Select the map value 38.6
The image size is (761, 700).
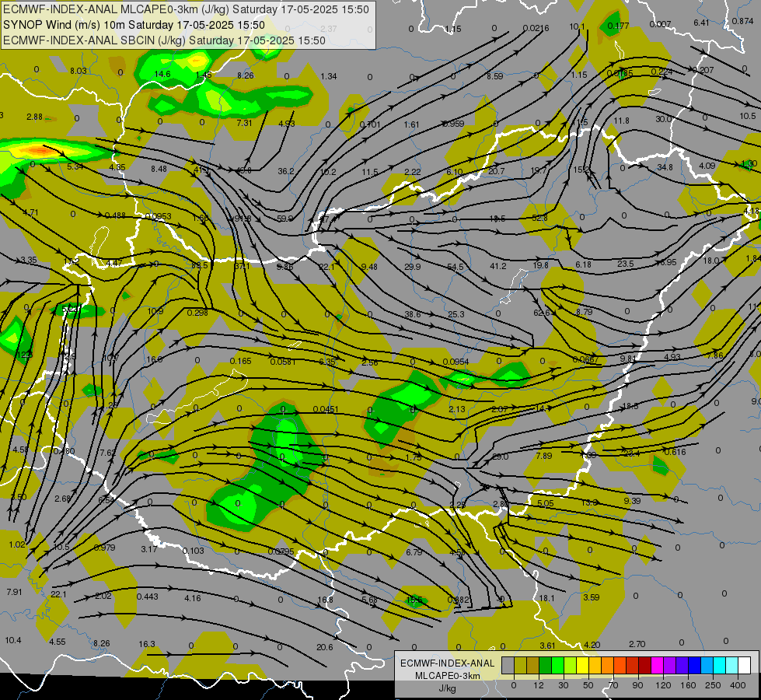click(413, 314)
